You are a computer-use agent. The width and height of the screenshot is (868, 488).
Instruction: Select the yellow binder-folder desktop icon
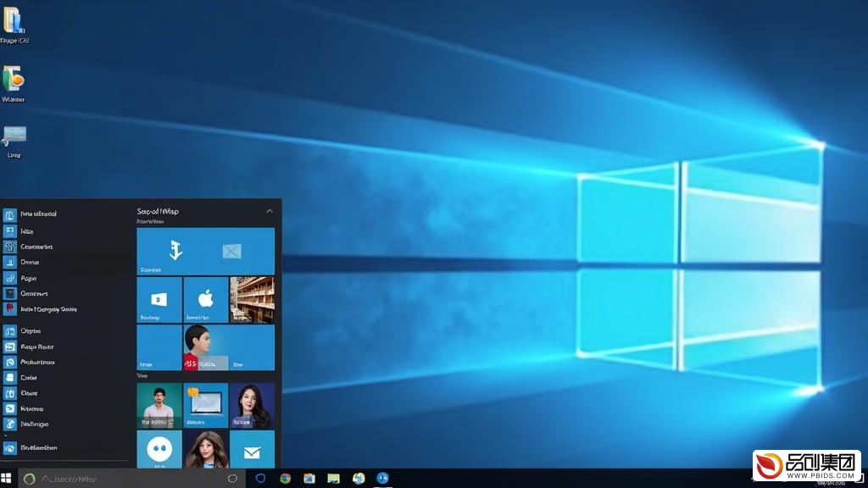(x=14, y=25)
